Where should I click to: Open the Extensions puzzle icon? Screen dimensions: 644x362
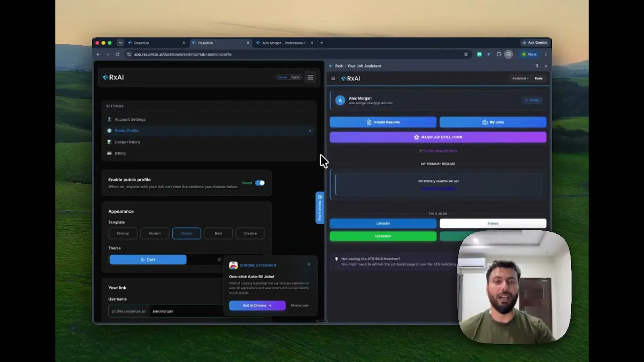click(x=499, y=54)
